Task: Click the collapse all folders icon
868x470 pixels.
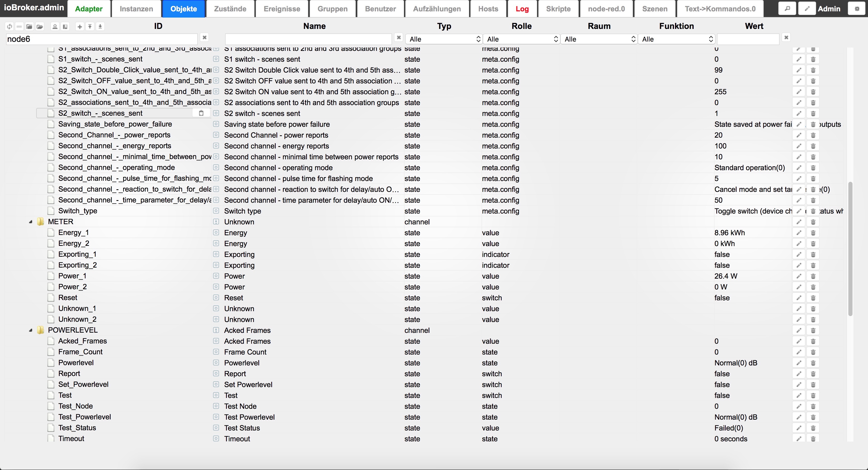Action: click(x=29, y=27)
